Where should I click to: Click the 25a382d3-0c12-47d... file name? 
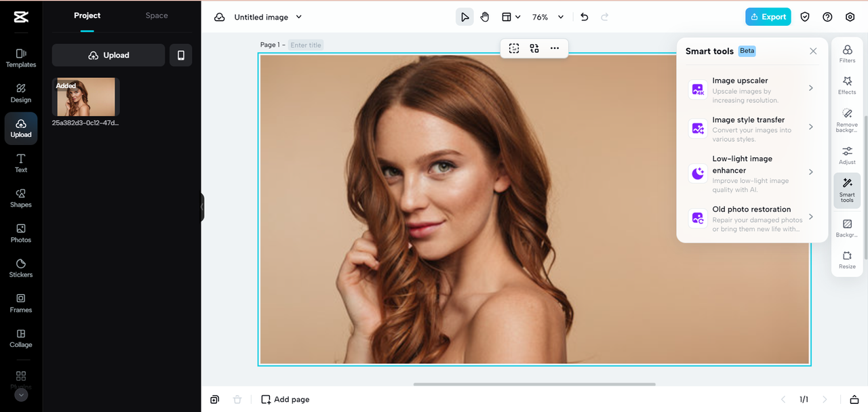pos(86,123)
